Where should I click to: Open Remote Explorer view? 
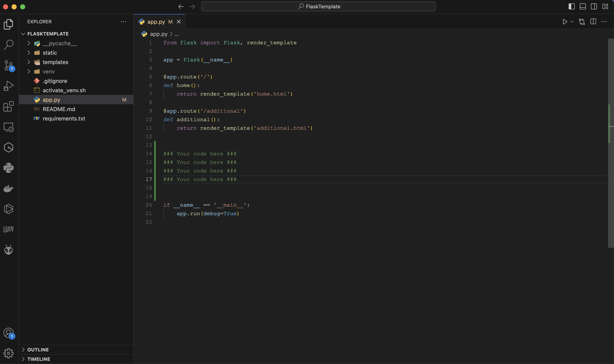point(9,127)
